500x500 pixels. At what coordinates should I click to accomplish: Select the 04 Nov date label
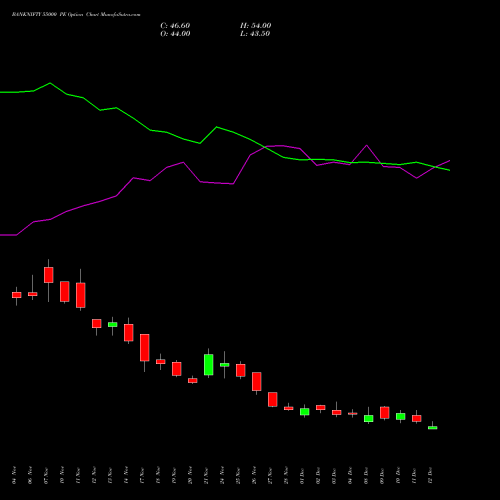tap(14, 475)
